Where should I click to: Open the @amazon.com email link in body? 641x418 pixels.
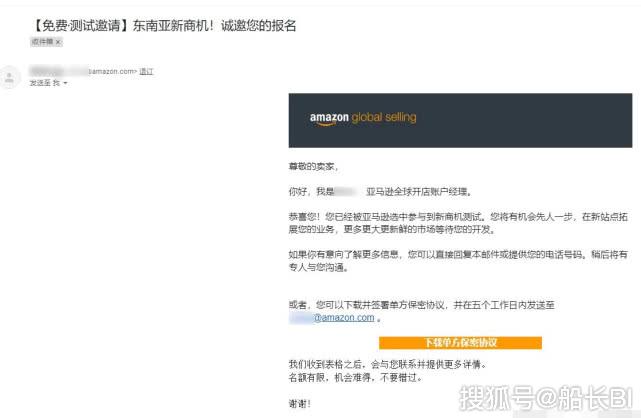(x=343, y=318)
